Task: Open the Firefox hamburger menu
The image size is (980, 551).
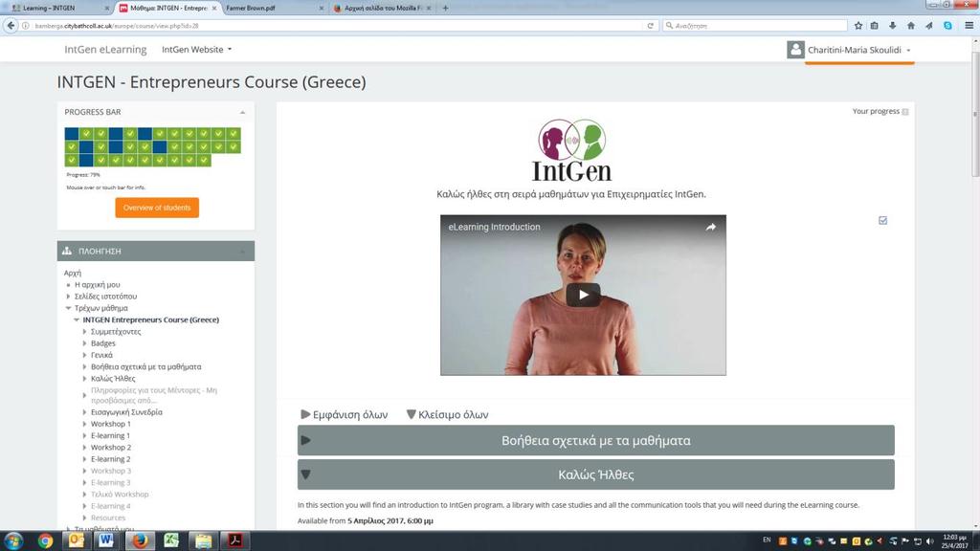Action: (x=969, y=26)
